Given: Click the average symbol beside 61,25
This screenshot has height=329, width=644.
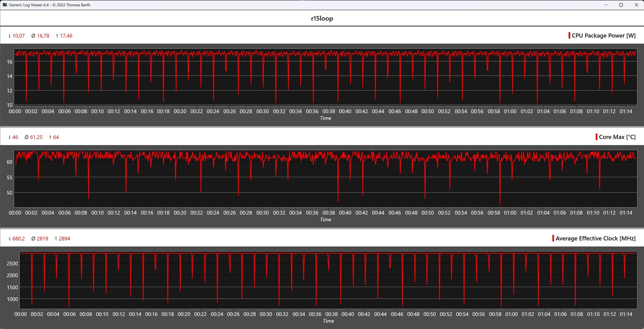Looking at the screenshot, I should tap(26, 137).
